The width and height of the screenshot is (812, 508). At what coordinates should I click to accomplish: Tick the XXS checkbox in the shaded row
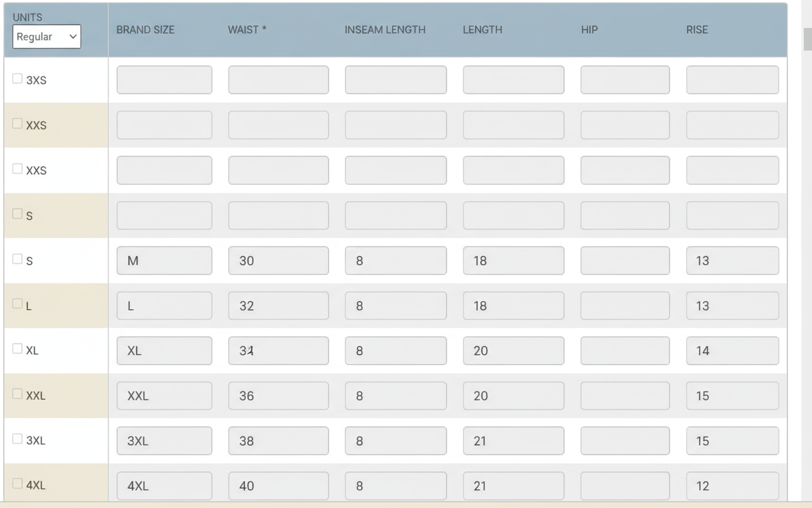[x=18, y=124]
